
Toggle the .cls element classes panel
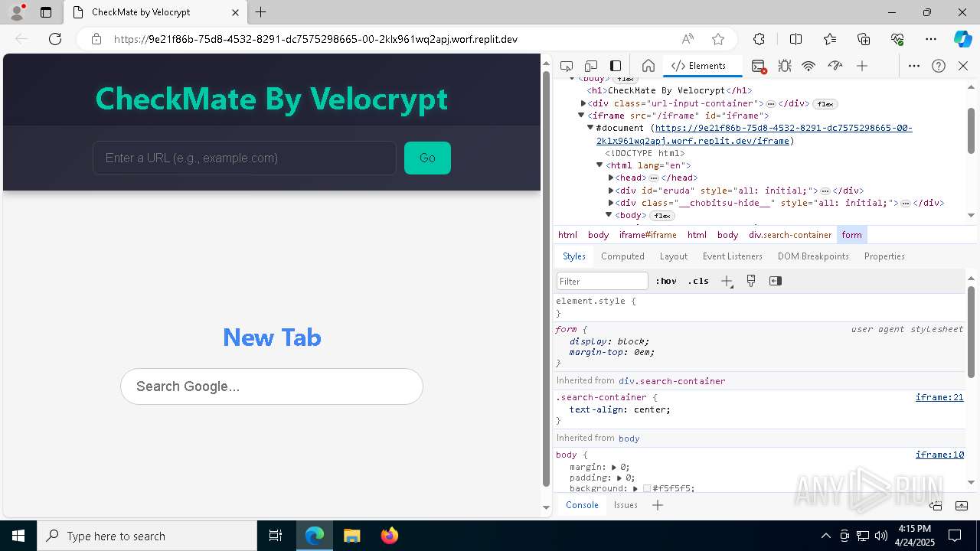[698, 281]
